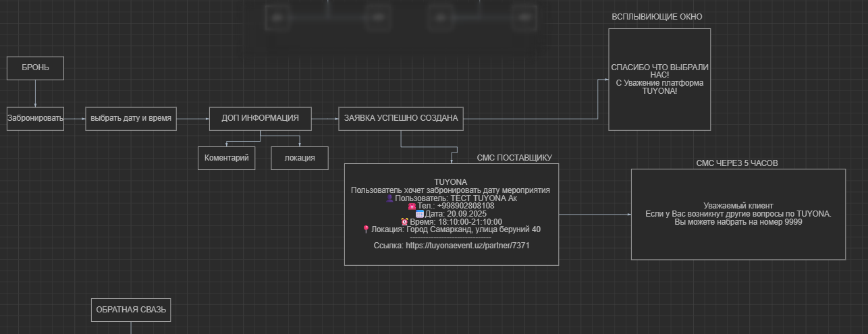
Task: Click the 'Пользователь: ТЕСТ TUYONA Ак' line
Action: click(x=451, y=198)
